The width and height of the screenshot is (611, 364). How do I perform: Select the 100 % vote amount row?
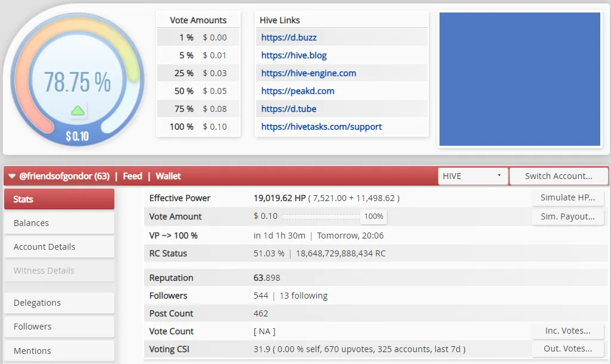tap(198, 127)
